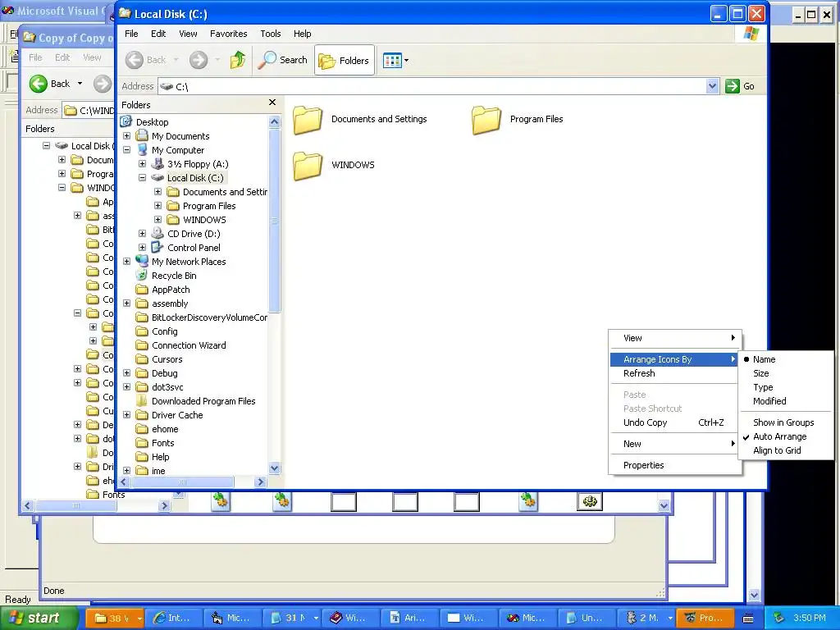Open the Tools menu

(x=271, y=34)
